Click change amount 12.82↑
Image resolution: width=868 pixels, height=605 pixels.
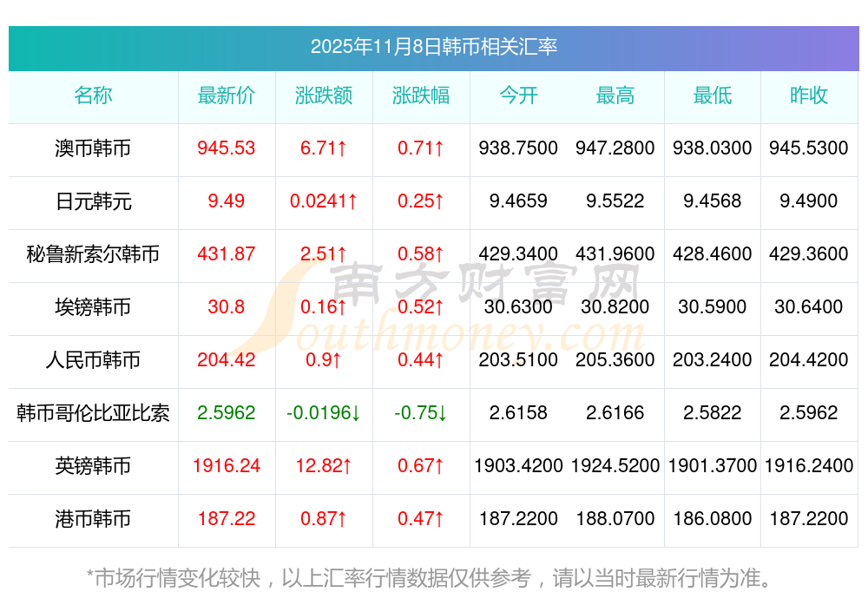[x=324, y=466]
